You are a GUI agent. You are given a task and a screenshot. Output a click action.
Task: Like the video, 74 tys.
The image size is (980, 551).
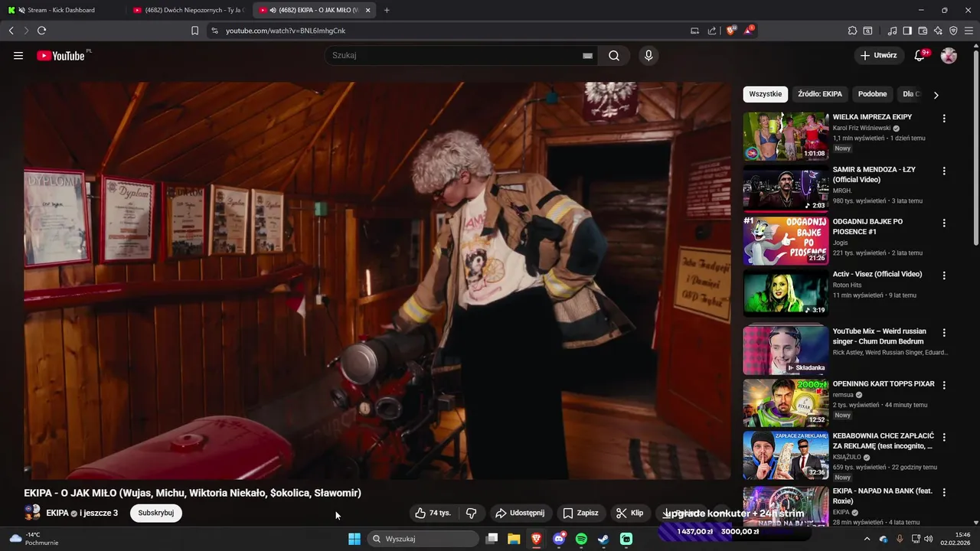433,513
